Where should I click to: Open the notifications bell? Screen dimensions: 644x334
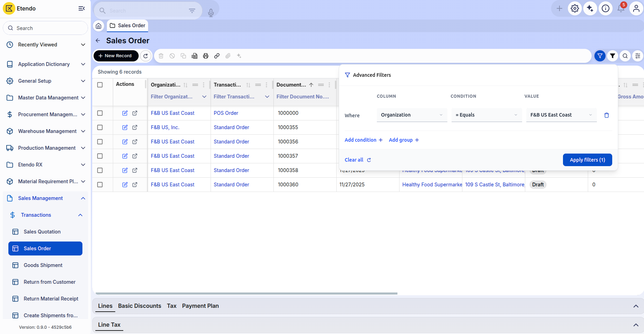pos(621,9)
